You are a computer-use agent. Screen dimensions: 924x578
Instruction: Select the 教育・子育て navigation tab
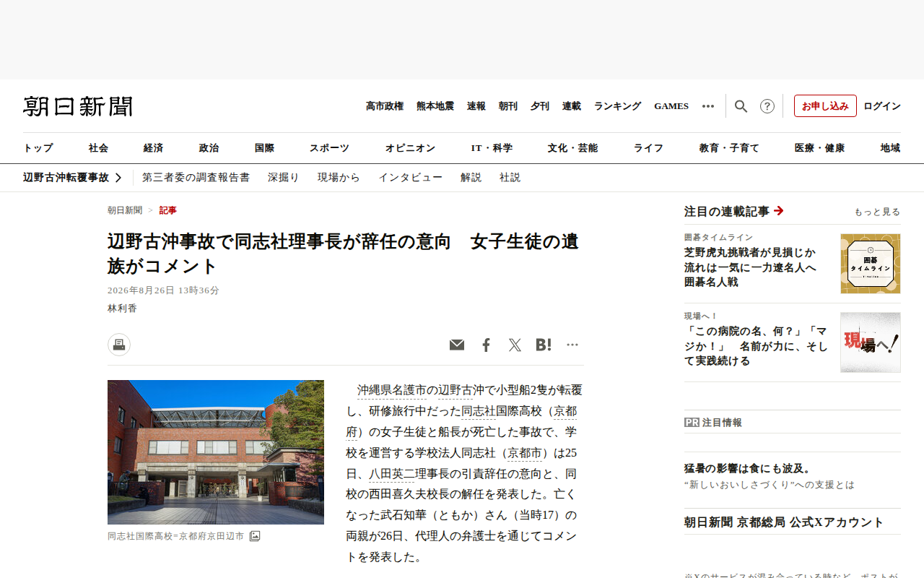729,148
